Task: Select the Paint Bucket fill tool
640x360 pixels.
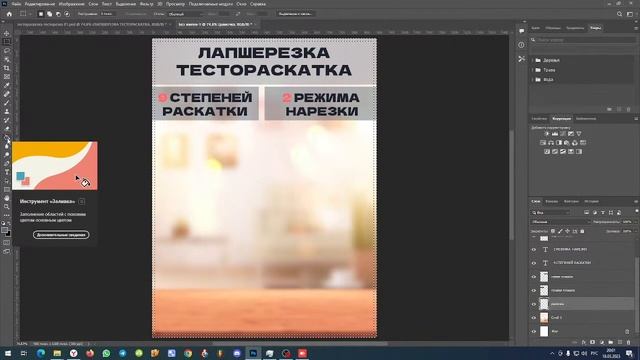Action: [7, 138]
